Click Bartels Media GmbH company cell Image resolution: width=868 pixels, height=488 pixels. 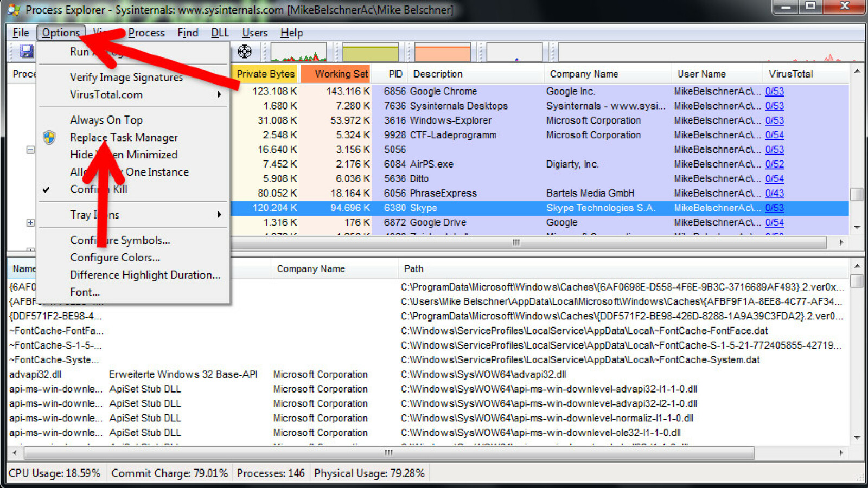(590, 193)
